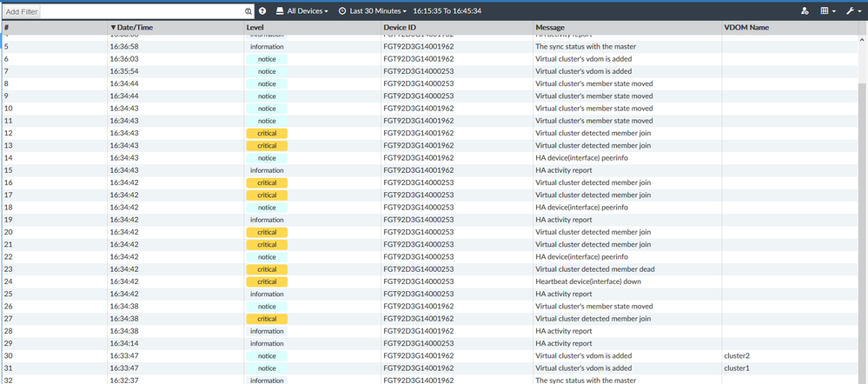The width and height of the screenshot is (868, 384).
Task: Click 'HA device(interface) peerinfo' in row 18
Action: pyautogui.click(x=581, y=208)
